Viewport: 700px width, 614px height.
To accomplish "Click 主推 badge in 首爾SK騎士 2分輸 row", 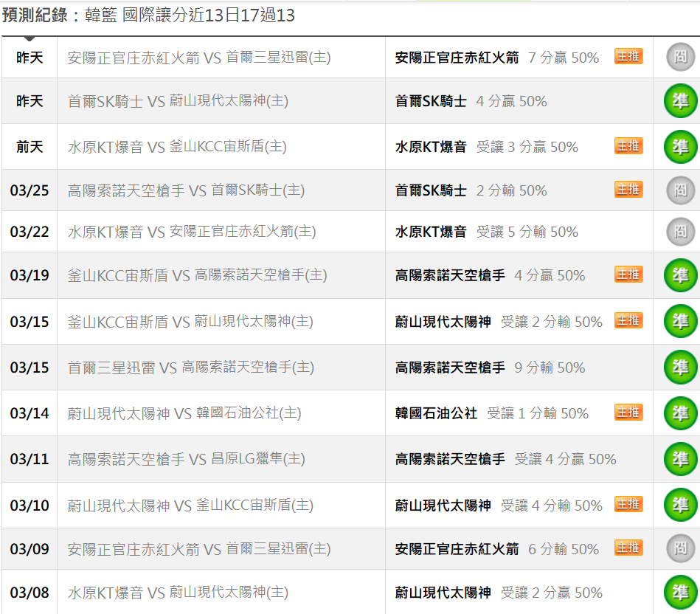I will (628, 190).
